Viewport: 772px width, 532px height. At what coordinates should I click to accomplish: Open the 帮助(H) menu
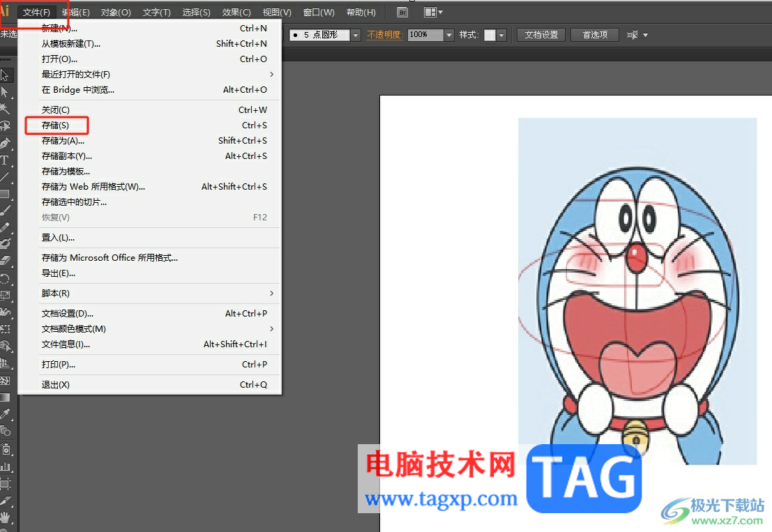361,13
